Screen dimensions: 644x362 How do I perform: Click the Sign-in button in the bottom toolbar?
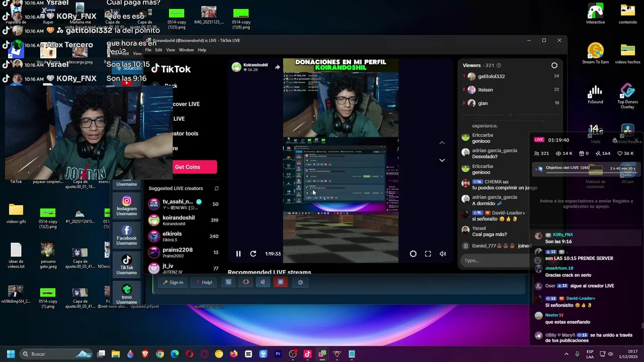[x=173, y=283]
